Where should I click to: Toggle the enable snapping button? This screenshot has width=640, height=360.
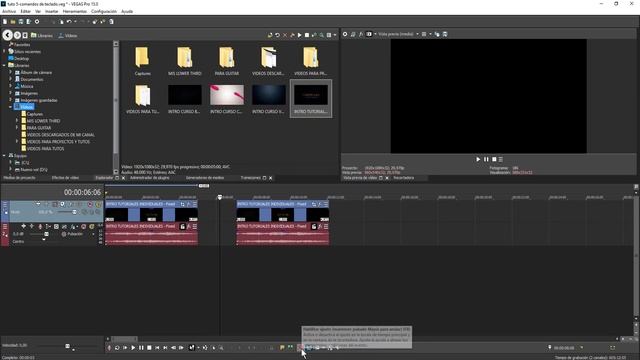300,348
